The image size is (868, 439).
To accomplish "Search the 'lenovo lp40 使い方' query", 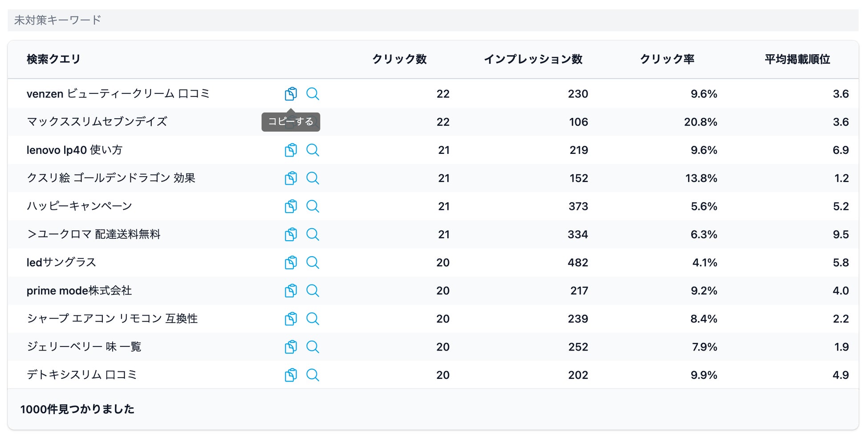I will [312, 150].
